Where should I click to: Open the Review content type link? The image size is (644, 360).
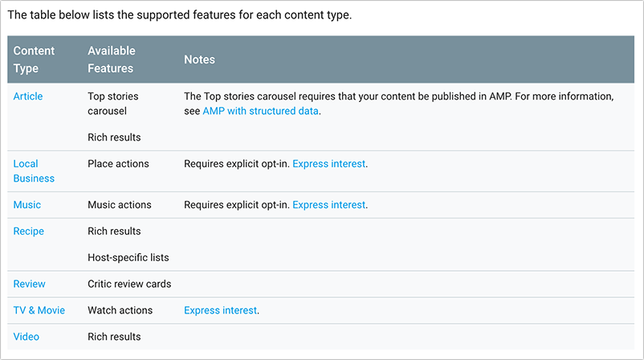pyautogui.click(x=30, y=284)
